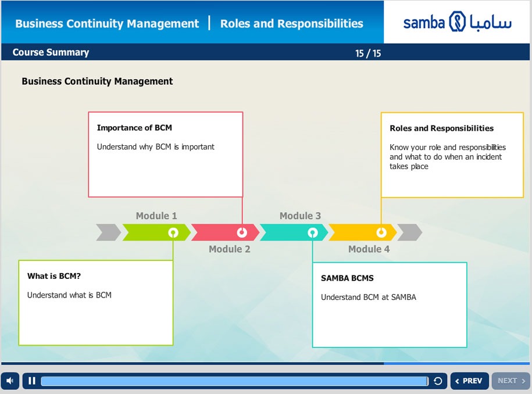Click the Samba logo emblem
This screenshot has width=532, height=394.
[457, 22]
